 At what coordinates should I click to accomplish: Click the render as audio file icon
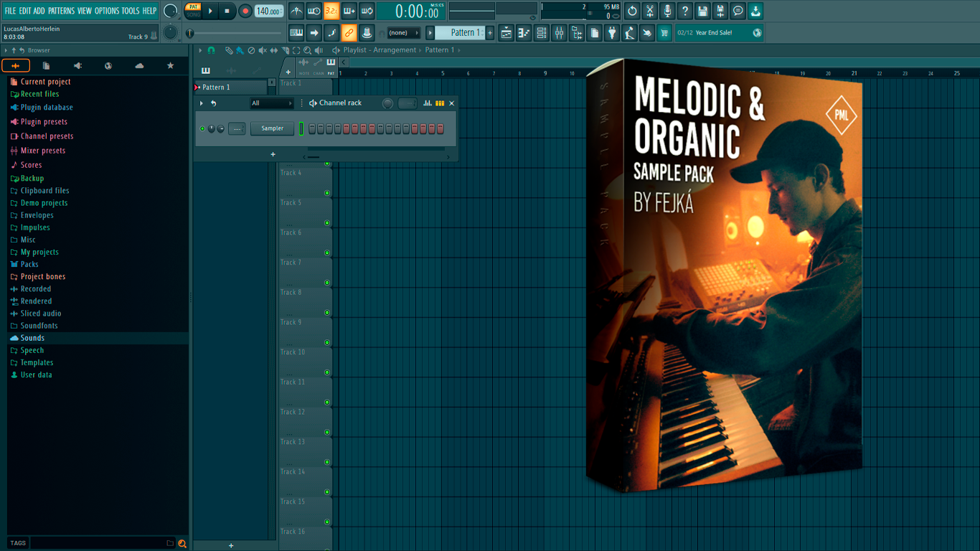(720, 11)
